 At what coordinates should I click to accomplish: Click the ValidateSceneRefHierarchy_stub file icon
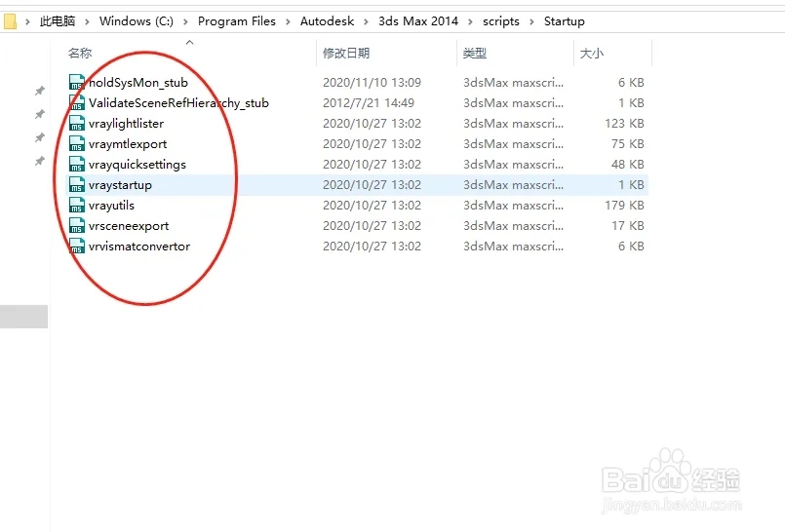pyautogui.click(x=77, y=102)
